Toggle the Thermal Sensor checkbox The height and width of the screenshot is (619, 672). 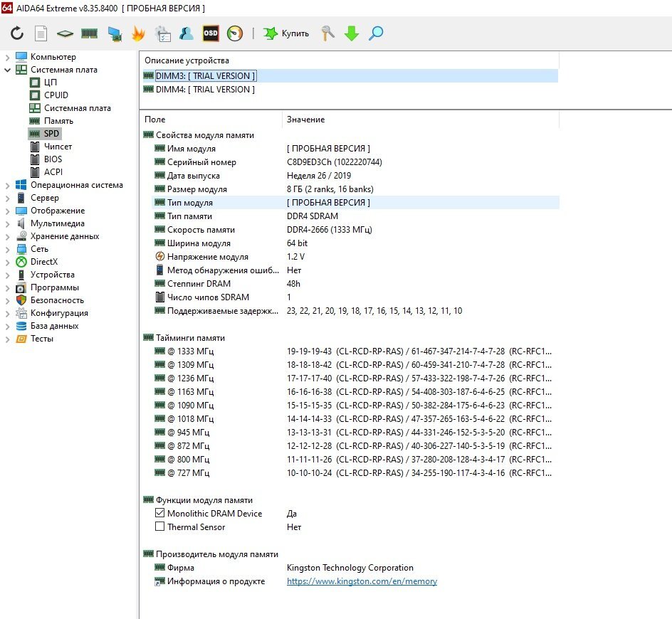(x=159, y=527)
